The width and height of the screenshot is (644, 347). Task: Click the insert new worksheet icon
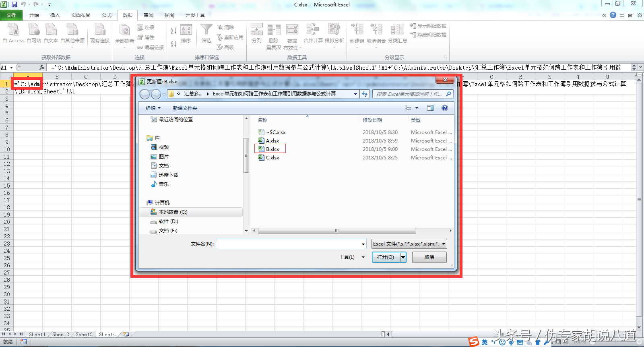[x=126, y=334]
